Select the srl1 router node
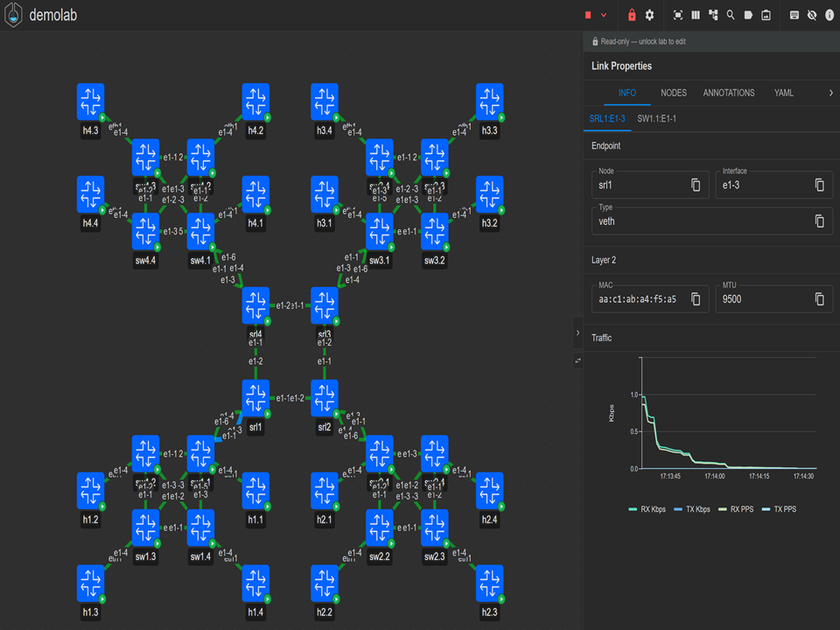 (255, 399)
